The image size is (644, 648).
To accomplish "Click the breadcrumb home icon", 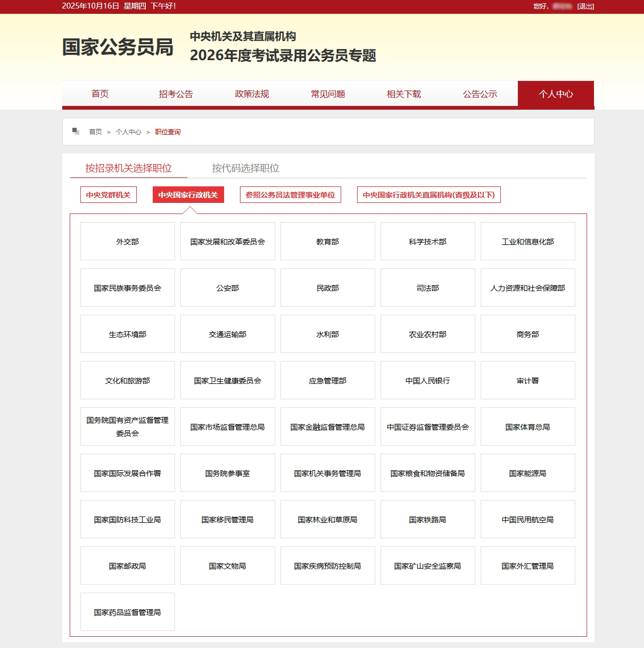I will pyautogui.click(x=76, y=132).
